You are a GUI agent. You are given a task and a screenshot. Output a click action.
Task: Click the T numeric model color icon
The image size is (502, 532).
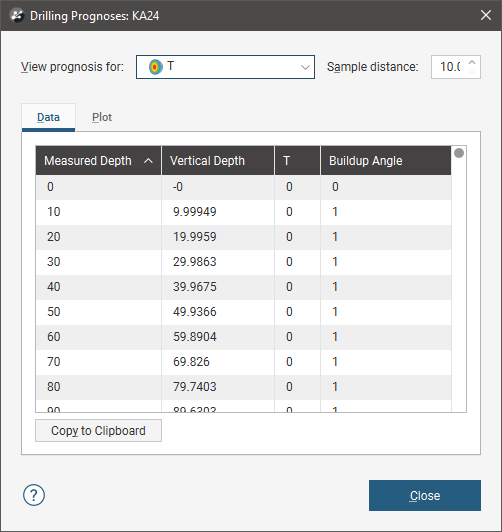pos(155,67)
